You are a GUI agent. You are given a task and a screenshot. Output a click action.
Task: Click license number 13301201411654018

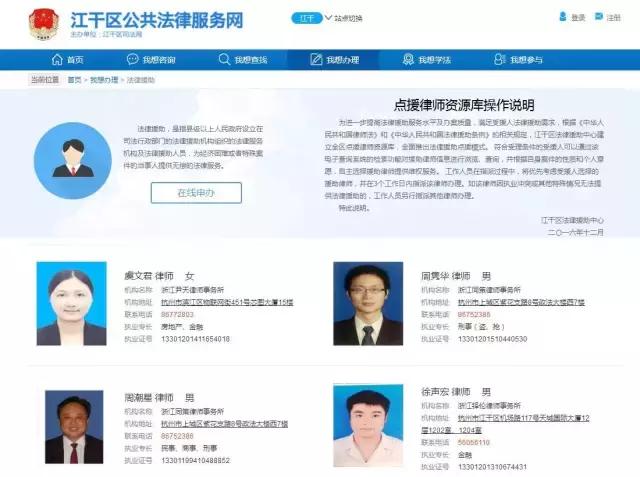coord(196,339)
